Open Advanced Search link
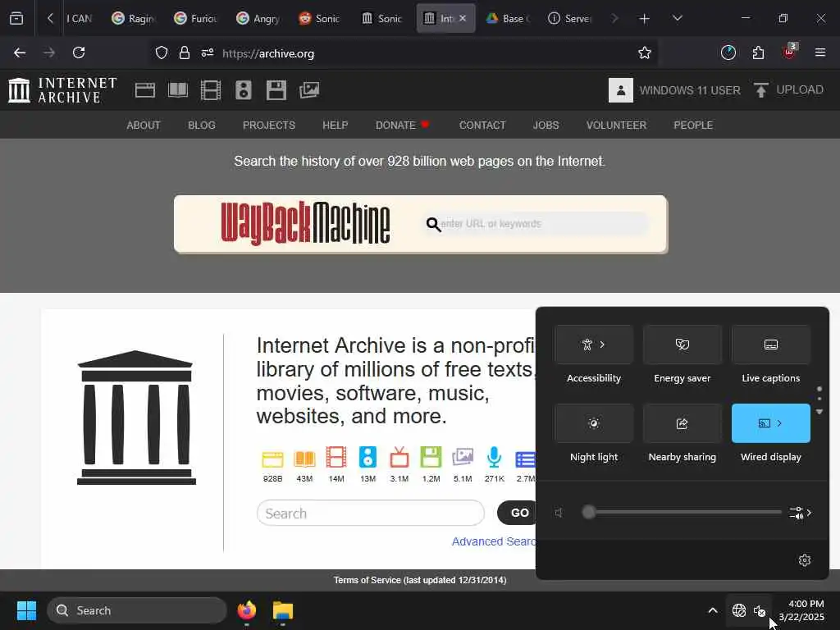 (493, 541)
